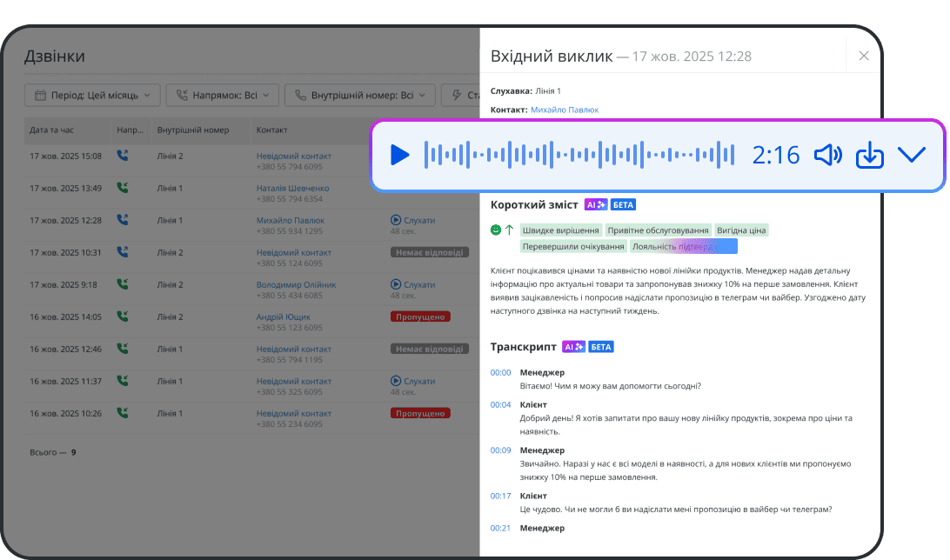The height and width of the screenshot is (560, 950).
Task: Jump to transcript timestamp 00:09
Action: point(500,450)
